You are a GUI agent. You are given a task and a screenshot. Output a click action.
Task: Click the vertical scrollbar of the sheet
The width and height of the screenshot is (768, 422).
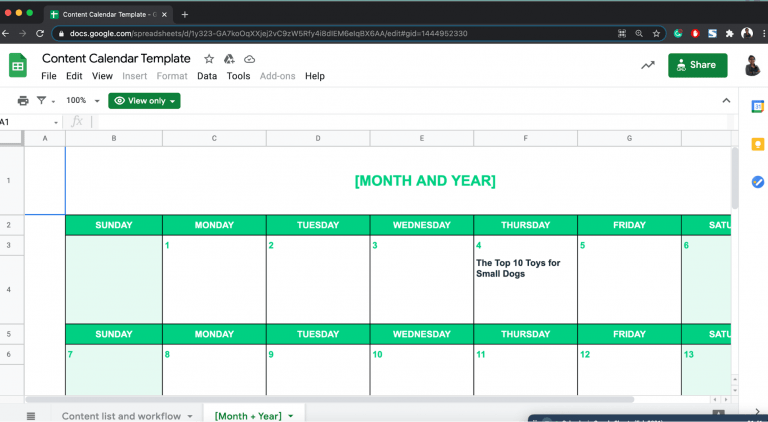tap(735, 178)
